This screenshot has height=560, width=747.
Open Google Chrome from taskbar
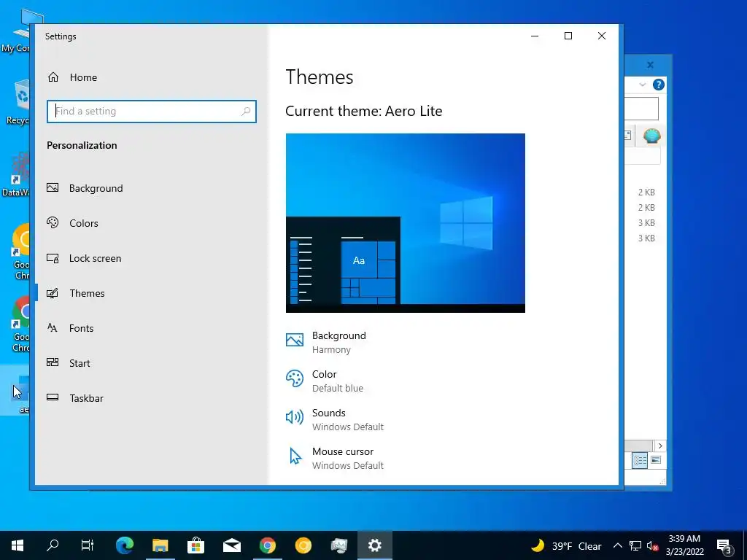267,545
